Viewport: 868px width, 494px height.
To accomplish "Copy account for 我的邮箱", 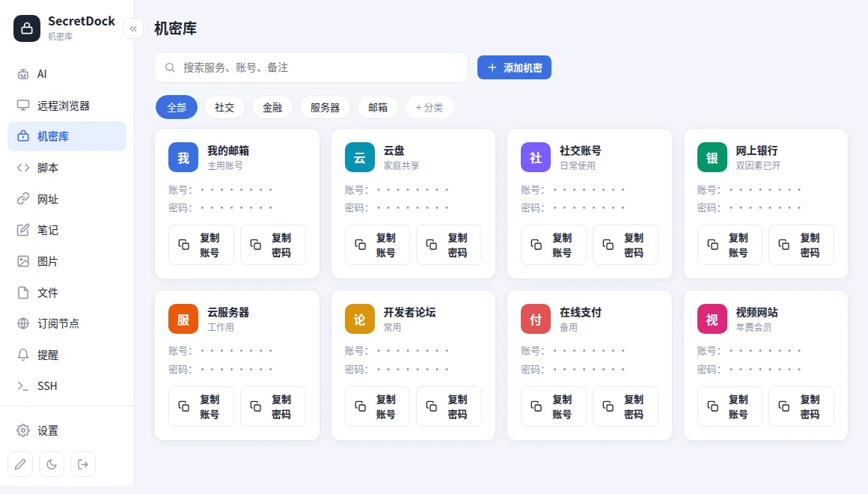I will [201, 245].
